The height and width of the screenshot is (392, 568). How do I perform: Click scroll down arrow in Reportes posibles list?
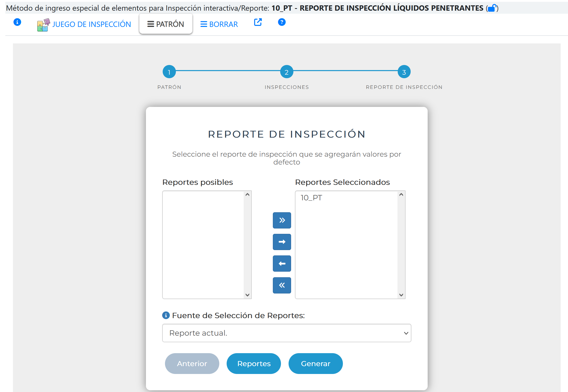247,295
